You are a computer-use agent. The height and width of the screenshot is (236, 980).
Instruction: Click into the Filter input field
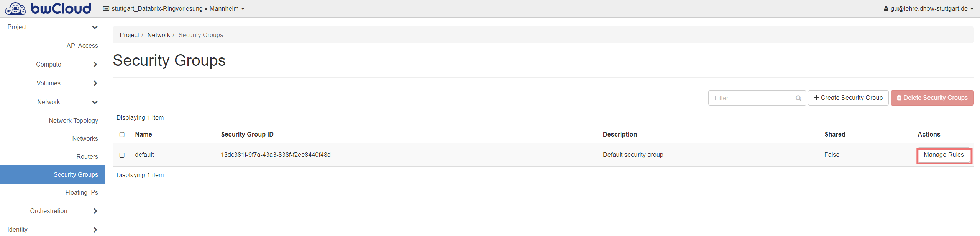[x=751, y=98]
